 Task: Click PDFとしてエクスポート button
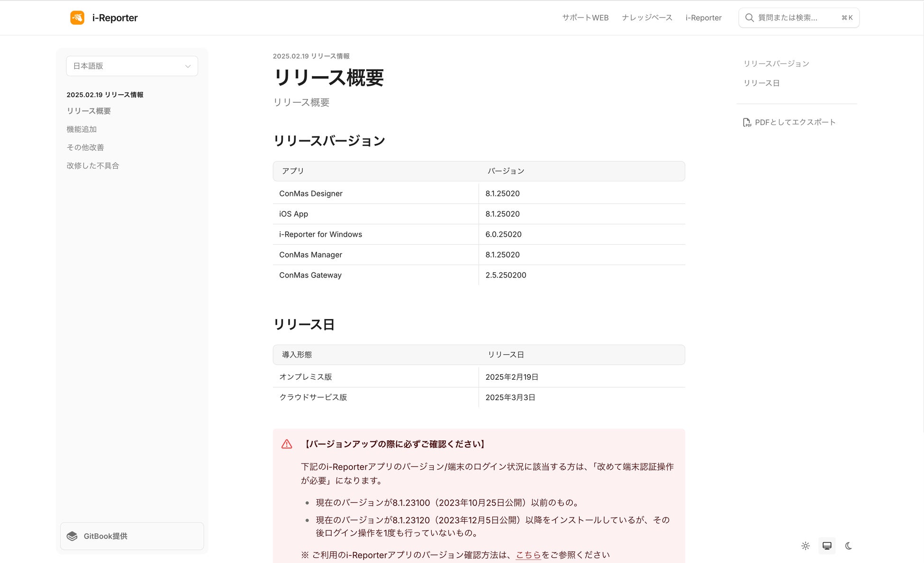795,122
